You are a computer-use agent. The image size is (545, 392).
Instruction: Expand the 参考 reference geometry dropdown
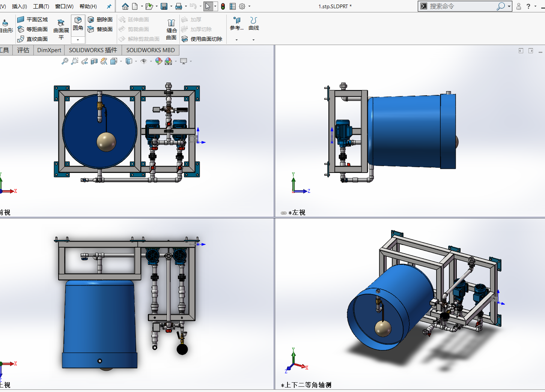(236, 40)
